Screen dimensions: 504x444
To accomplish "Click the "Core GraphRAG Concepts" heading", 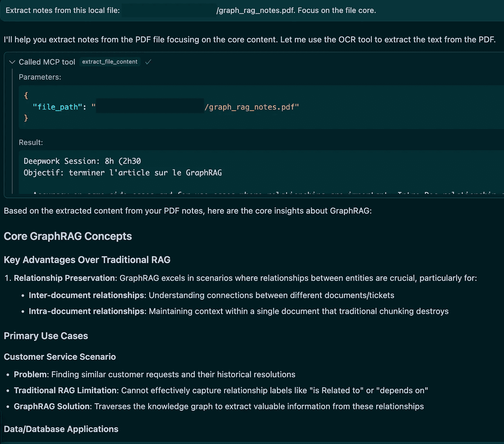I will click(x=68, y=236).
